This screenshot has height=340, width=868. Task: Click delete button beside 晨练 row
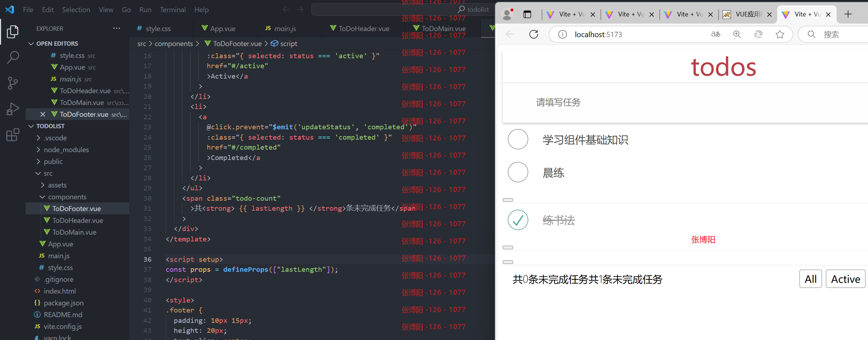point(508,200)
